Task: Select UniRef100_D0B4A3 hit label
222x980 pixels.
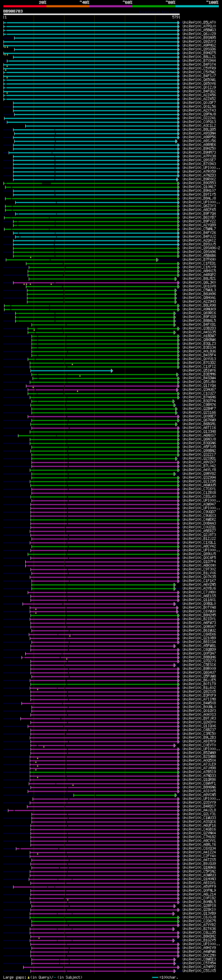Action: tap(199, 524)
